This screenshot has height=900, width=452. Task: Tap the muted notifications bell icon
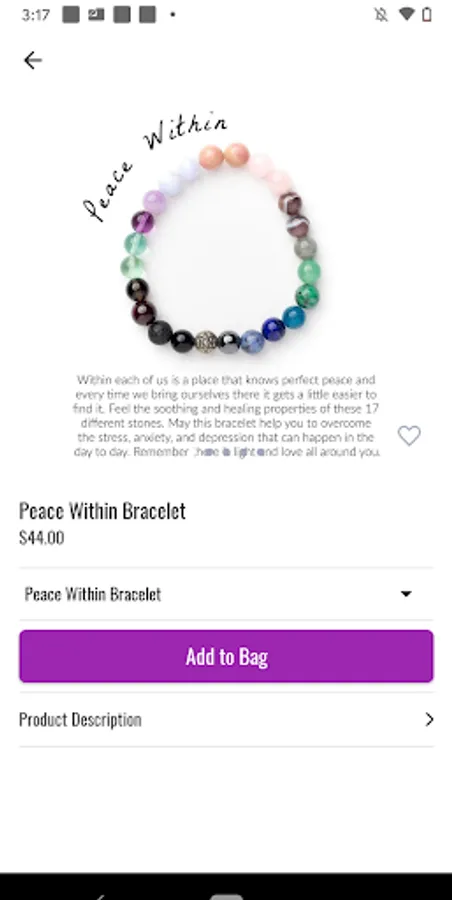pyautogui.click(x=381, y=15)
